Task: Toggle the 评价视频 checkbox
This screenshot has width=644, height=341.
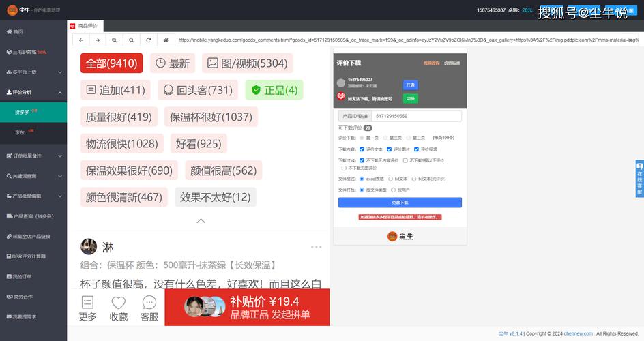Action: [416, 149]
